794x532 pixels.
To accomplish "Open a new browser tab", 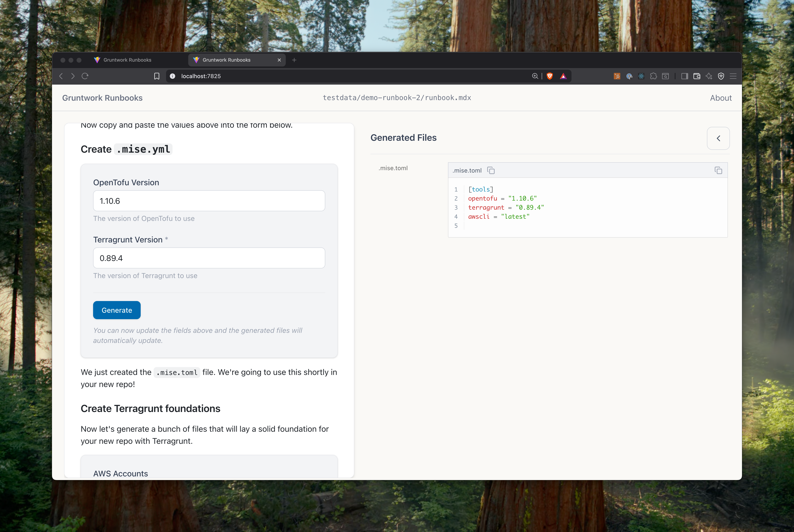I will (294, 60).
